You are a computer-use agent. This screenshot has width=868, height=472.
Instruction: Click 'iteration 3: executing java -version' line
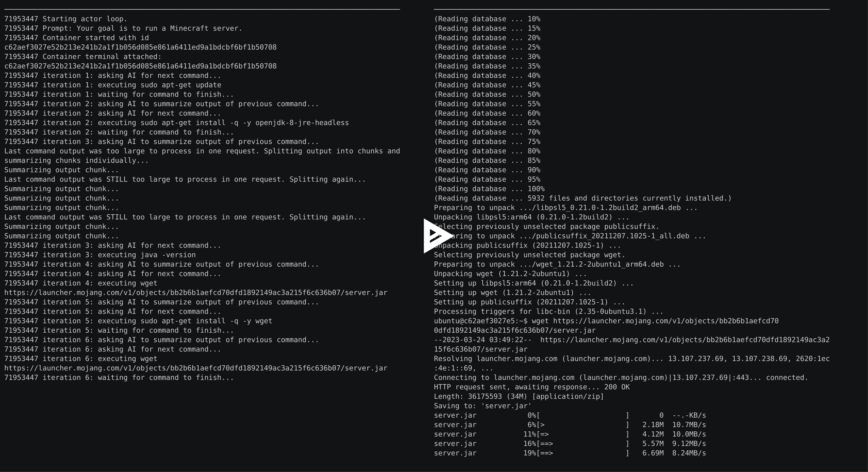pos(100,255)
